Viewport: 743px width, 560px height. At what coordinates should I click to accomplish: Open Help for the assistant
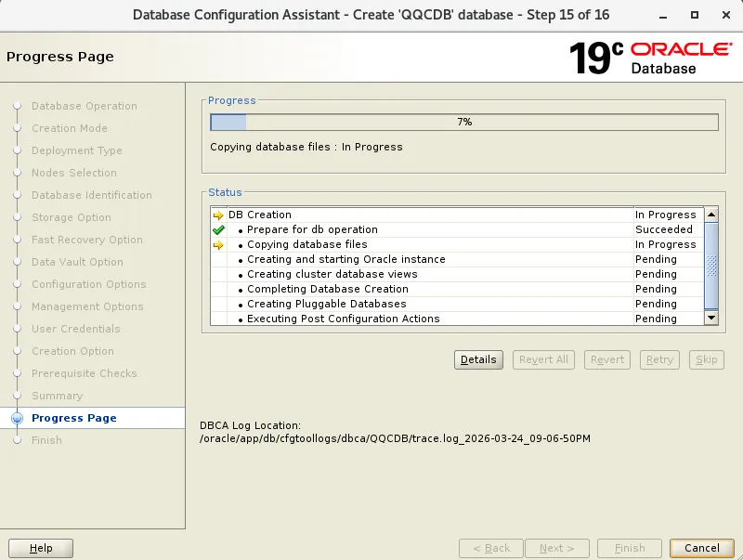[x=41, y=548]
